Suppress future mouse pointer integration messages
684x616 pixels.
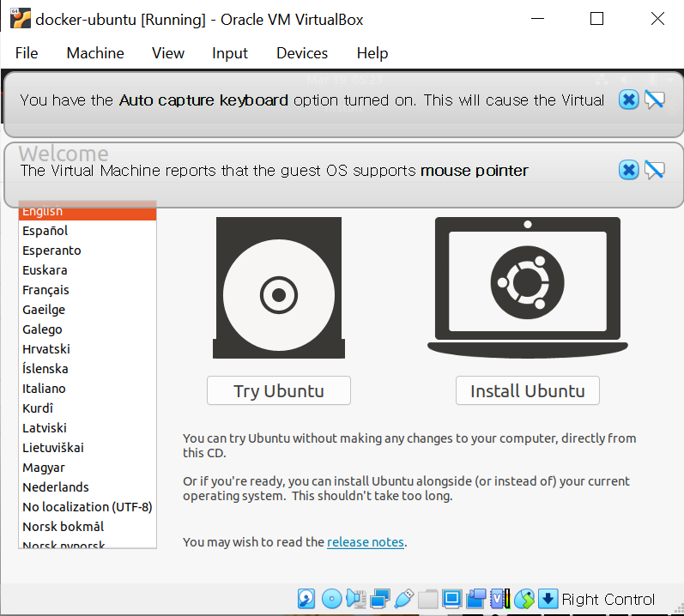click(x=654, y=170)
